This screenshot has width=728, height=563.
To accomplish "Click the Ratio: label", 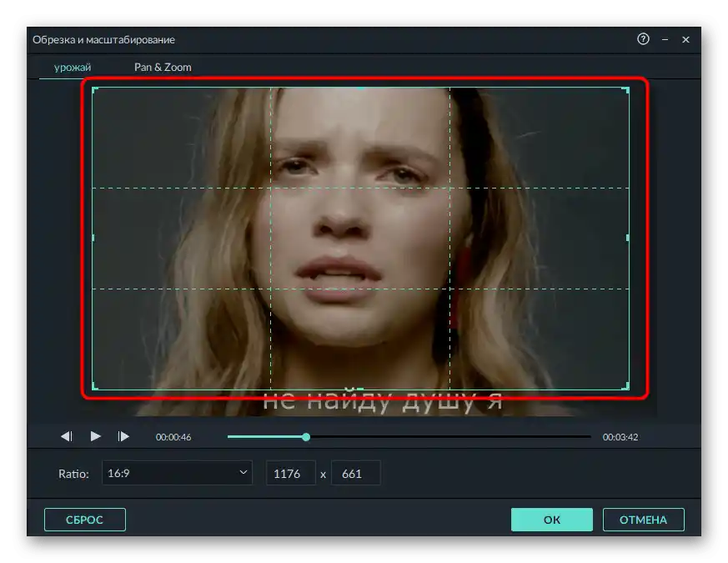I will [73, 474].
